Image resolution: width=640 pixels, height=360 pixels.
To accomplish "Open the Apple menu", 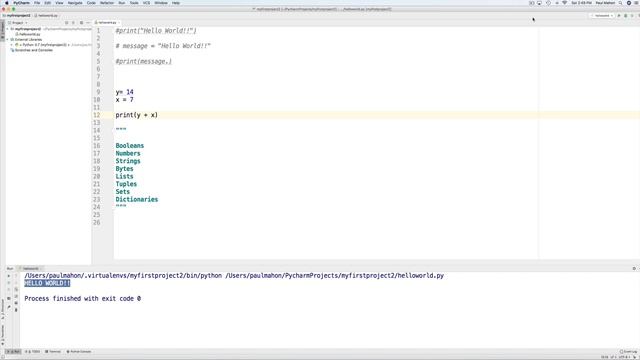I will coord(7,3).
